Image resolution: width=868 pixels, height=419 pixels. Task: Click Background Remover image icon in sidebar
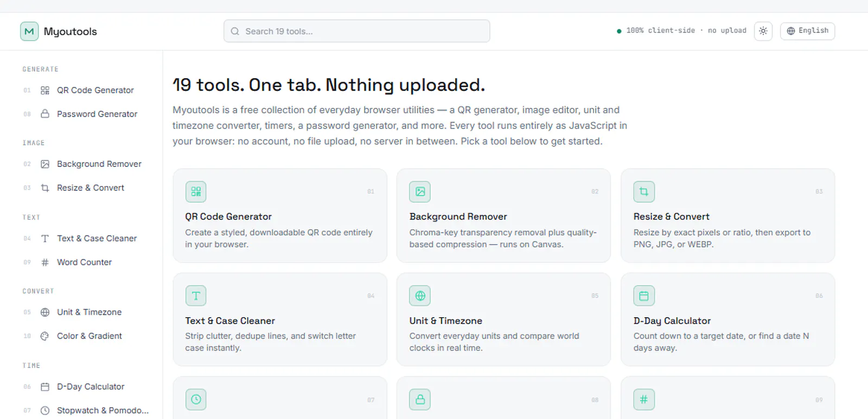[x=45, y=164]
